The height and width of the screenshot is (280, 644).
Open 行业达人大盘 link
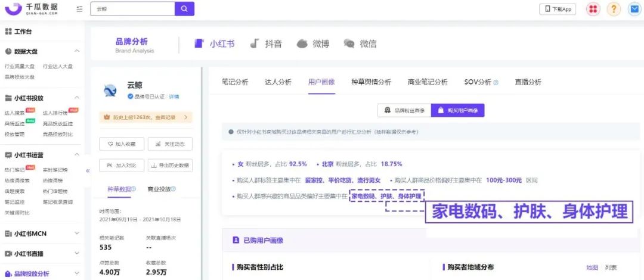[x=58, y=67]
